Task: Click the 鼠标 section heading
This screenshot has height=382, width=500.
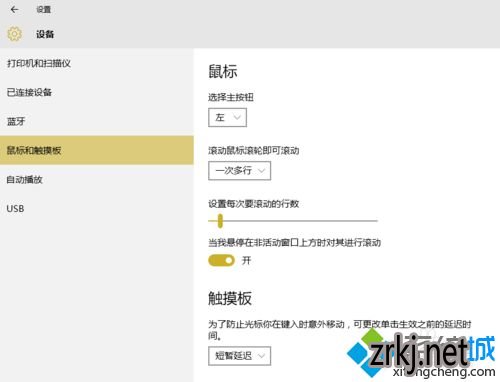Action: (x=223, y=71)
